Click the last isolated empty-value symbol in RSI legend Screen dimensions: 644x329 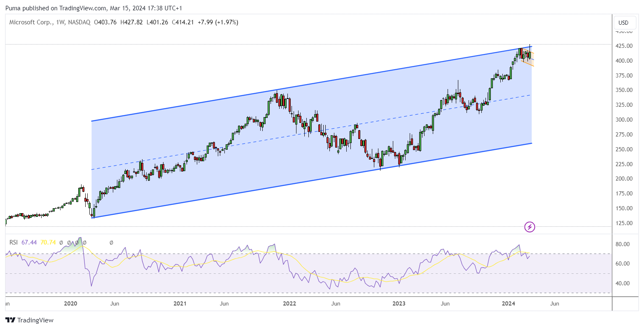tap(111, 242)
